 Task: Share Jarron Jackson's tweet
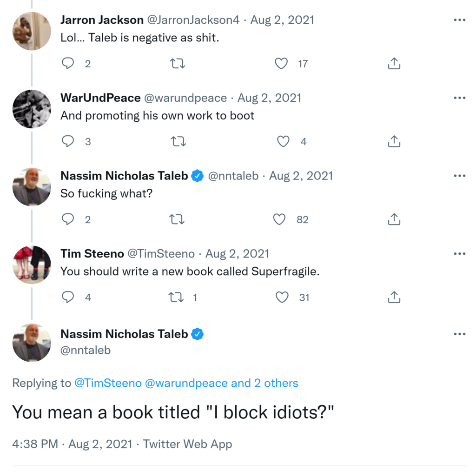click(x=394, y=64)
